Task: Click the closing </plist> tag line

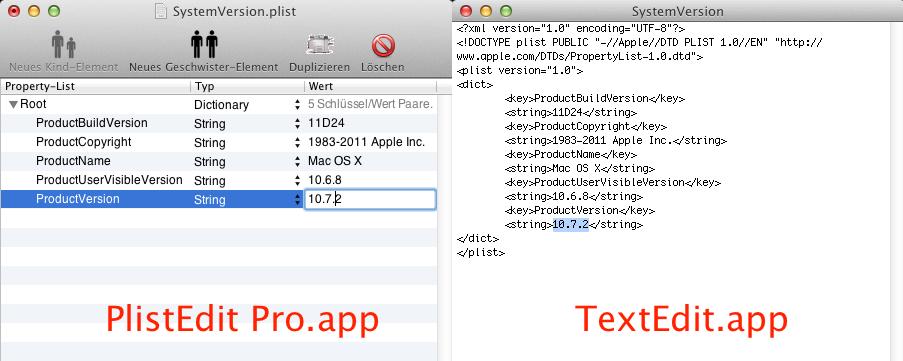Action: (481, 252)
